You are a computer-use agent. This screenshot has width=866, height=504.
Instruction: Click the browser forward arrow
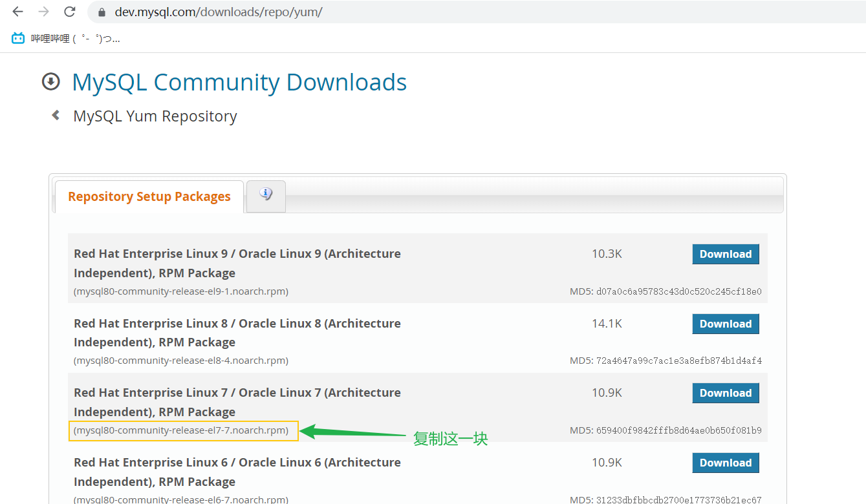click(43, 12)
